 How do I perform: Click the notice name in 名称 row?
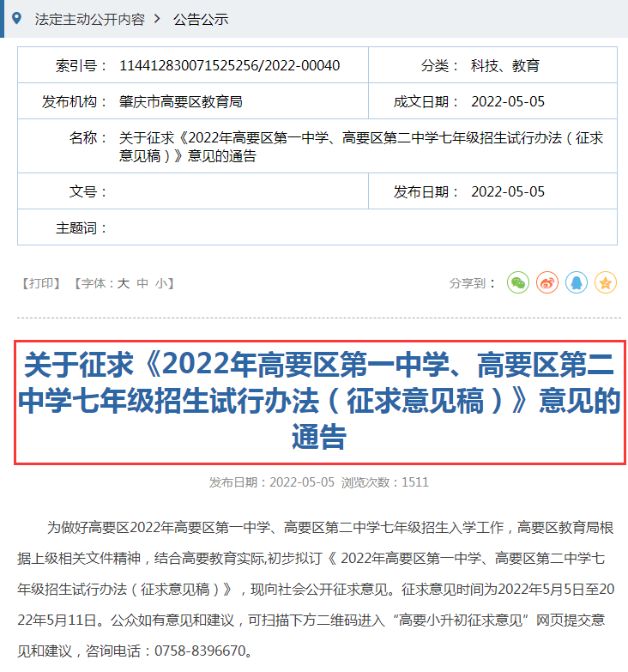click(360, 147)
